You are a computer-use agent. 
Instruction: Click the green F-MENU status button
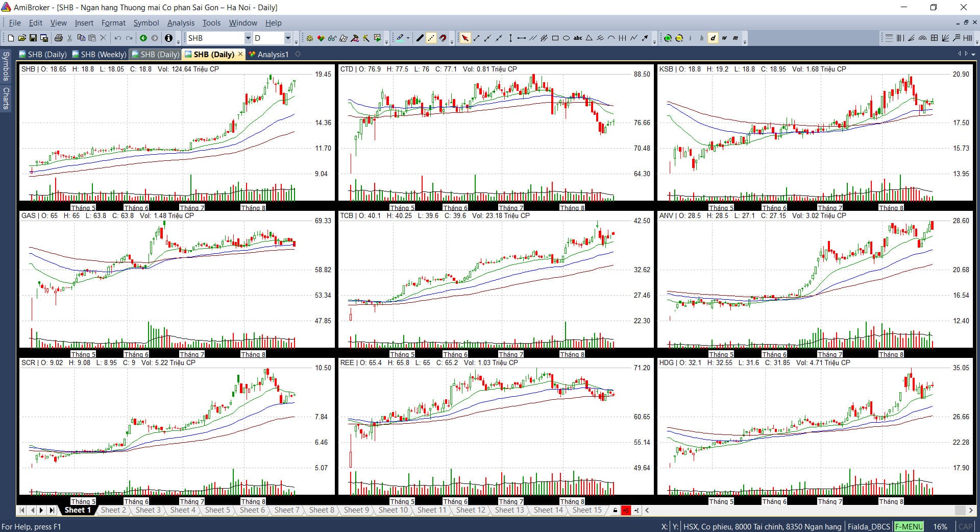tap(909, 526)
